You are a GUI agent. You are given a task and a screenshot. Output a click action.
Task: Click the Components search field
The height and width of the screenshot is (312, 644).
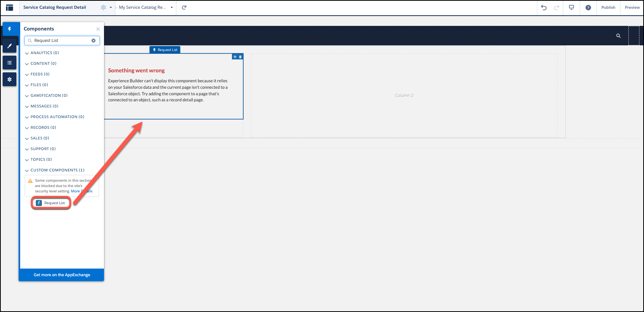62,40
